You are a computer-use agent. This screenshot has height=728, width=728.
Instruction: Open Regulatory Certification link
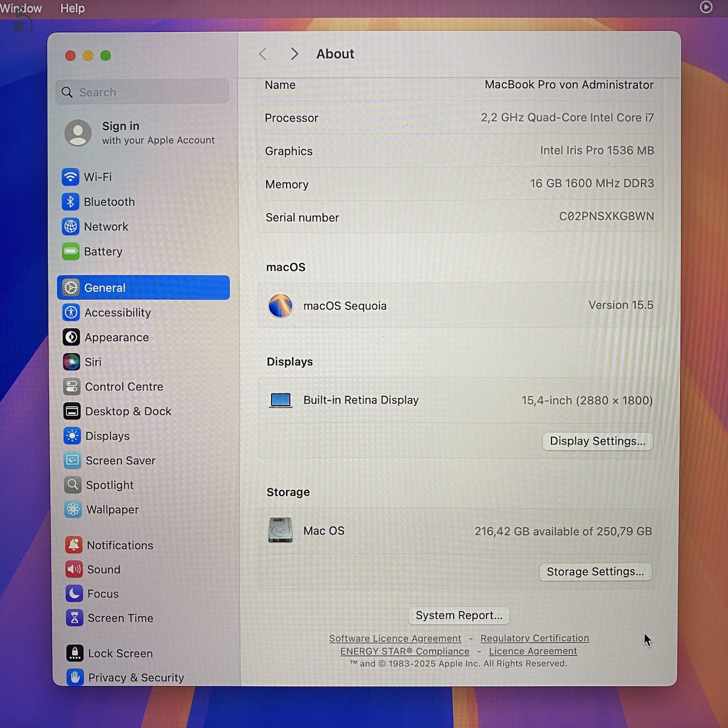[535, 638]
